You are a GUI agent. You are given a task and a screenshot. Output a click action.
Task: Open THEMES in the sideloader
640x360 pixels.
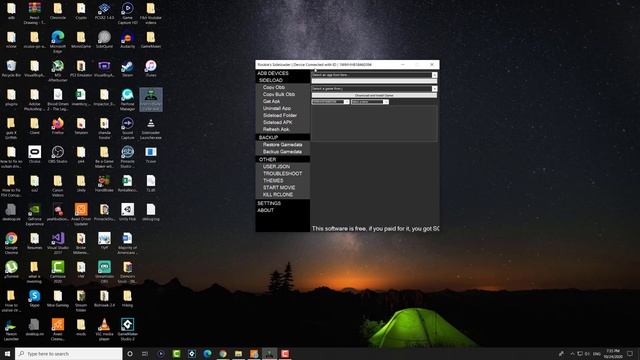tap(273, 180)
